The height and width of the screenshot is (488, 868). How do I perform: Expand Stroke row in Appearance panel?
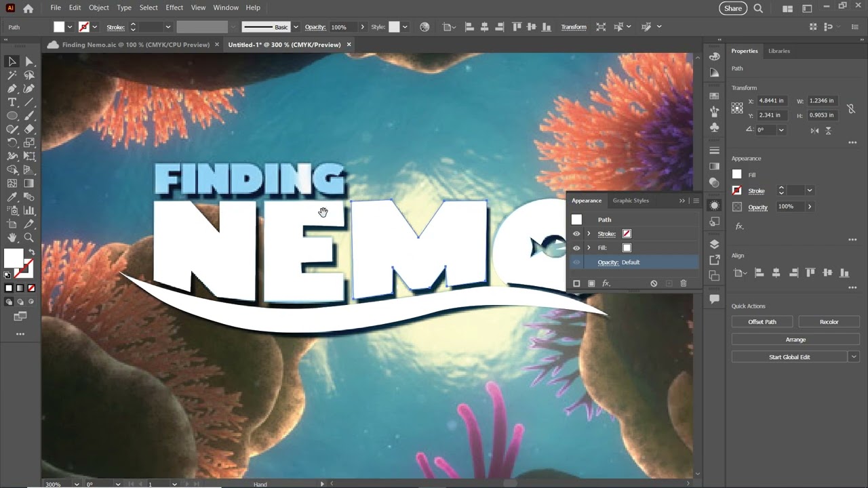tap(589, 234)
